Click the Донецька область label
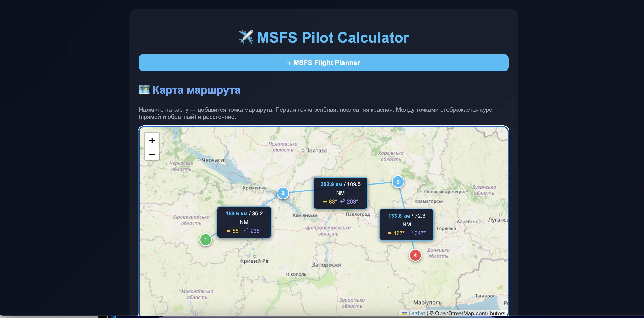Screen dimensions: 644x318 pyautogui.click(x=438, y=253)
